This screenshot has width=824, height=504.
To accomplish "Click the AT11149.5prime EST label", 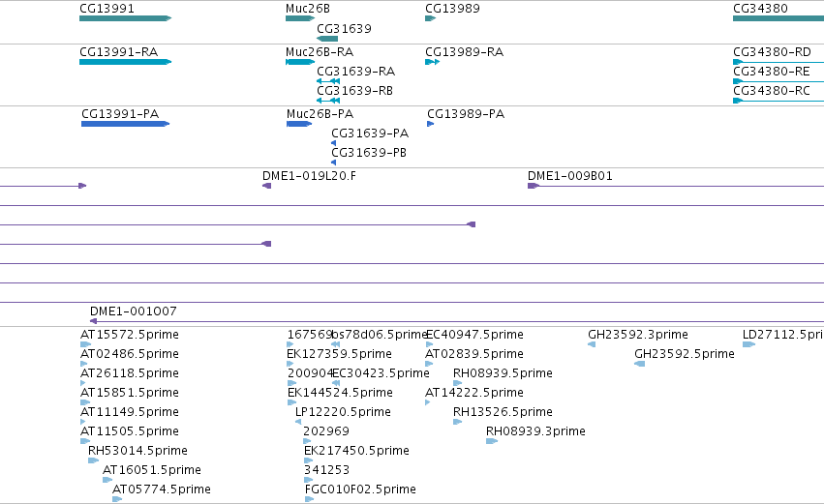I will (x=130, y=412).
